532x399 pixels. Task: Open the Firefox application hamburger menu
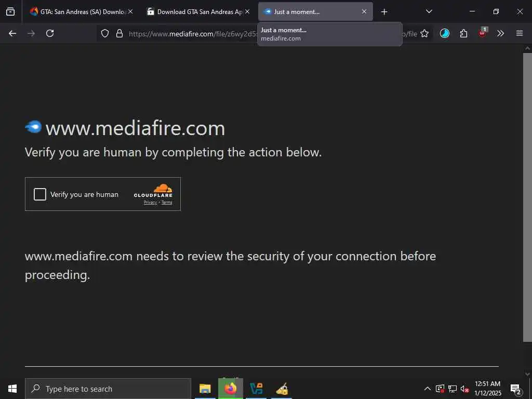point(520,33)
